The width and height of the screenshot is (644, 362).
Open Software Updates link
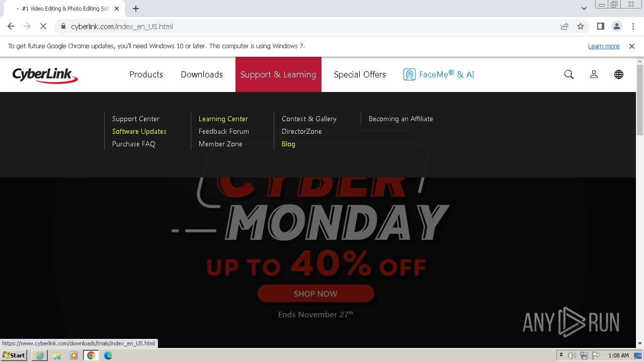139,132
